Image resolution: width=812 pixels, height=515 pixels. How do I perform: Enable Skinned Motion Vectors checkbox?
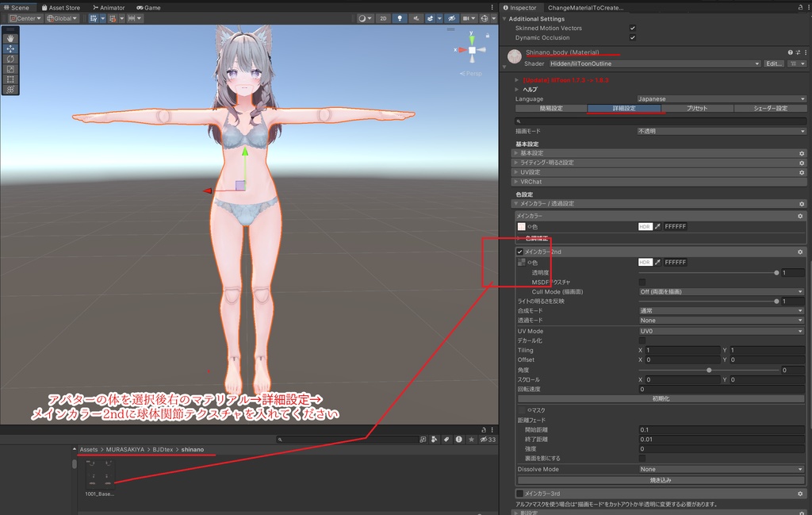pyautogui.click(x=630, y=27)
